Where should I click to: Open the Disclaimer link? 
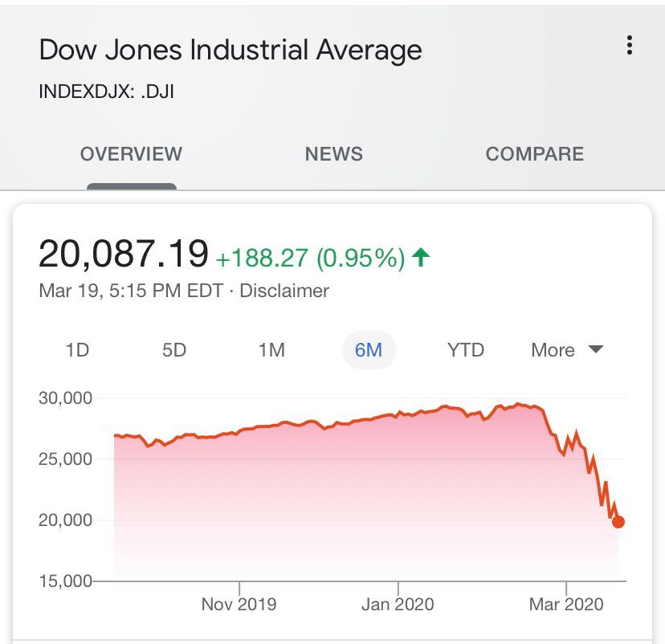(x=284, y=291)
